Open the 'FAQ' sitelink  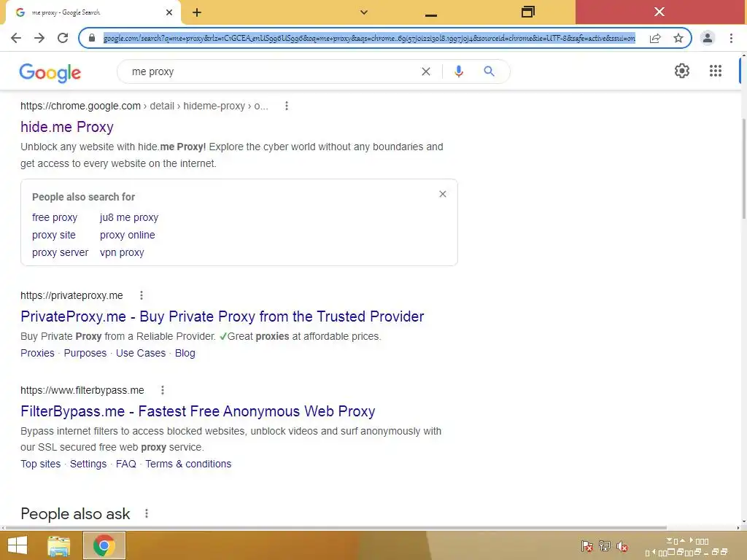tap(125, 464)
